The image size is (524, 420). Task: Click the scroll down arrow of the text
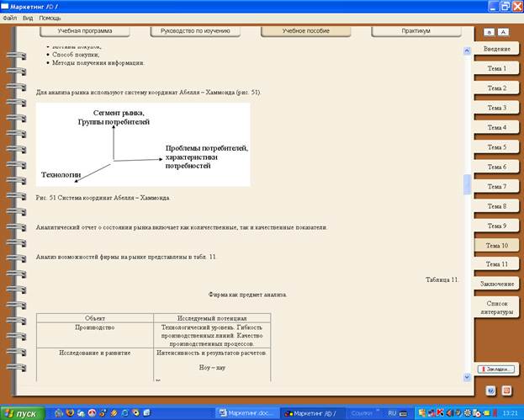467,377
